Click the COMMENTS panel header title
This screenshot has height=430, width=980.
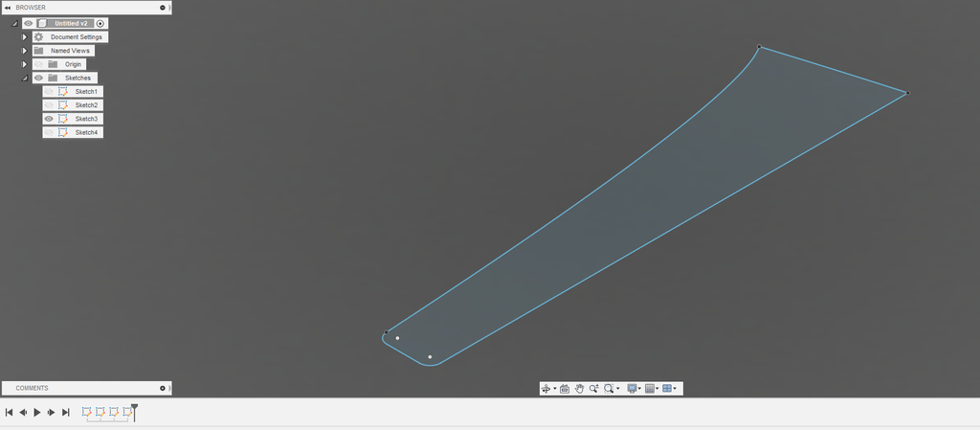(x=32, y=388)
